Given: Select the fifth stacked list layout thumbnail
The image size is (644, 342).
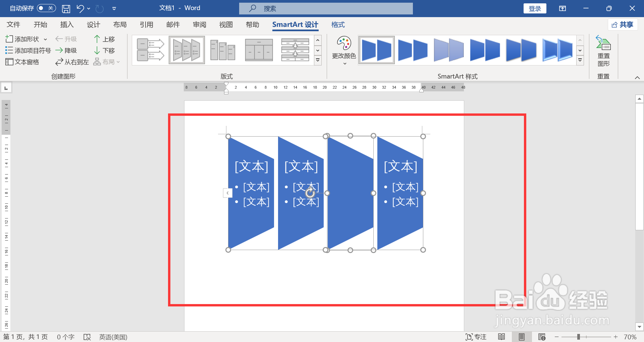Looking at the screenshot, I should [x=295, y=50].
